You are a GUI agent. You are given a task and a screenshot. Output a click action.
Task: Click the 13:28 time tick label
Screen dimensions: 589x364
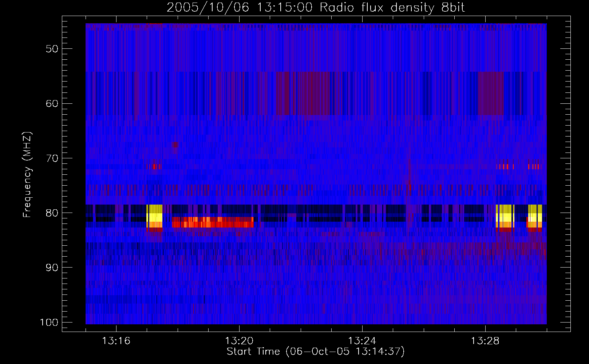tap(485, 341)
